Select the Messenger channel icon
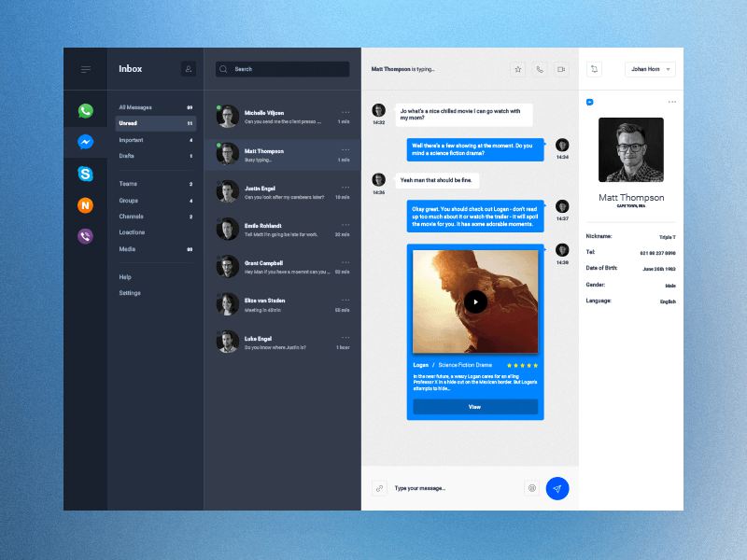The image size is (747, 560). click(x=85, y=142)
